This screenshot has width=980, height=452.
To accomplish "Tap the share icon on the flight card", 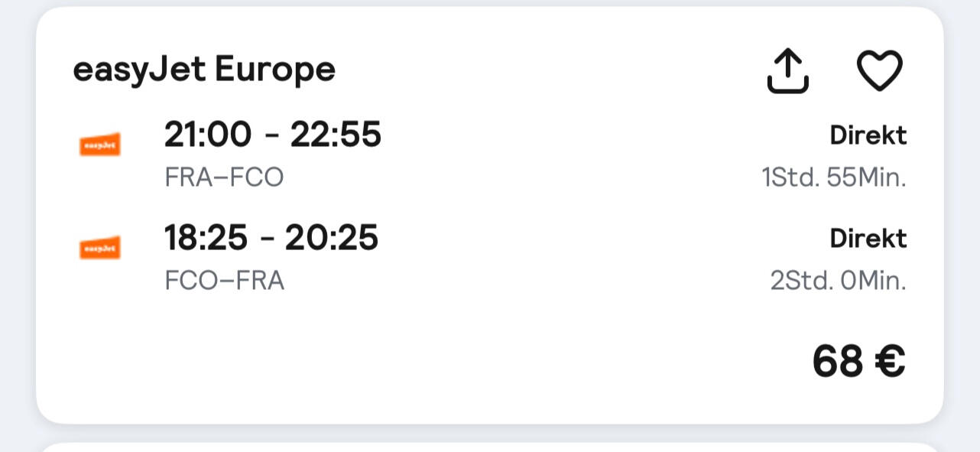I will point(787,71).
